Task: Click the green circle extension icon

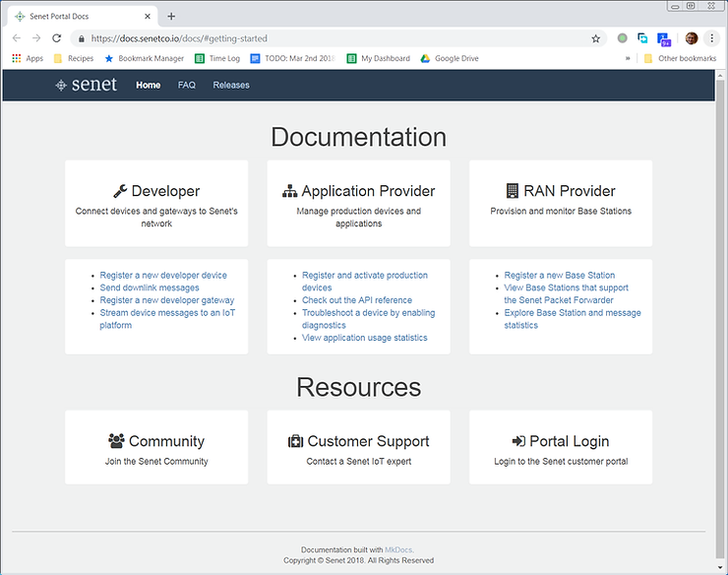Action: 622,38
